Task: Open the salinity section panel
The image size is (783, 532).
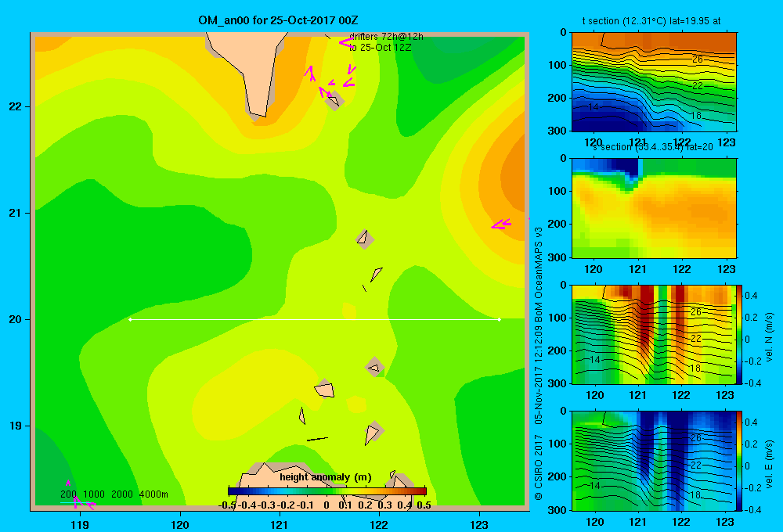Action: (x=654, y=208)
